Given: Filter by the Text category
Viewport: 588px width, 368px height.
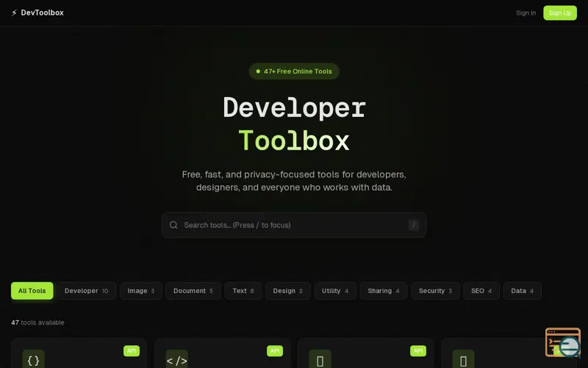Looking at the screenshot, I should 243,291.
